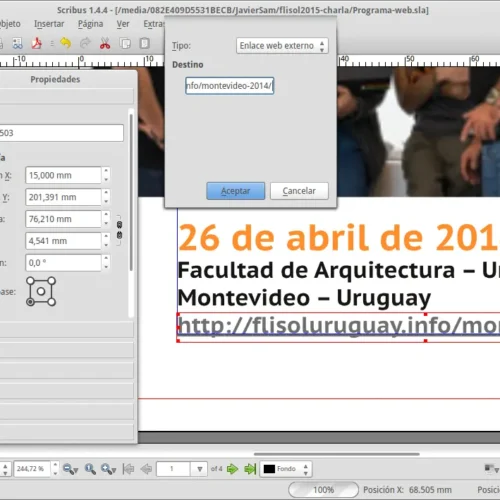Click the object name field ending in 503
The height and width of the screenshot is (500, 500).
point(61,133)
